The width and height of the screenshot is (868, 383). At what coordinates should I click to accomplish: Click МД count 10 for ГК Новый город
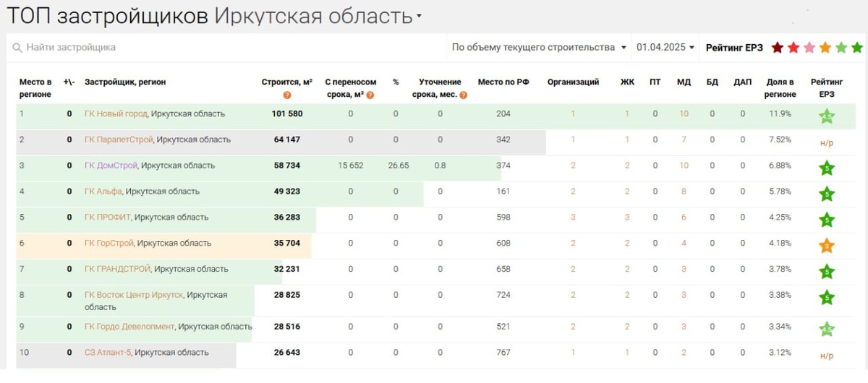pyautogui.click(x=684, y=114)
